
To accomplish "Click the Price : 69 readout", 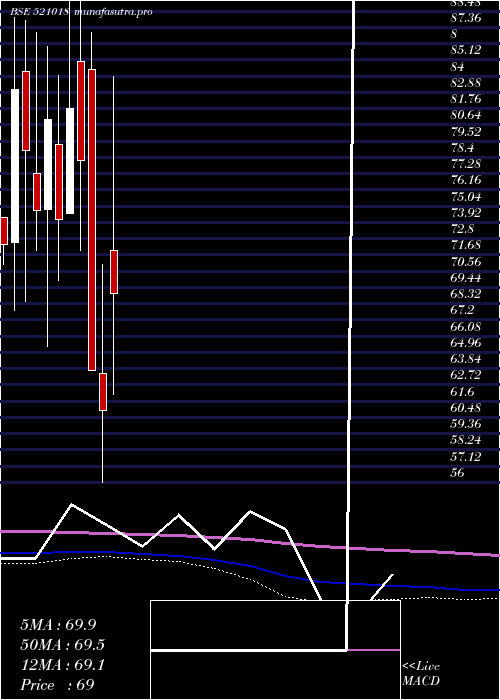I will 57,685.
